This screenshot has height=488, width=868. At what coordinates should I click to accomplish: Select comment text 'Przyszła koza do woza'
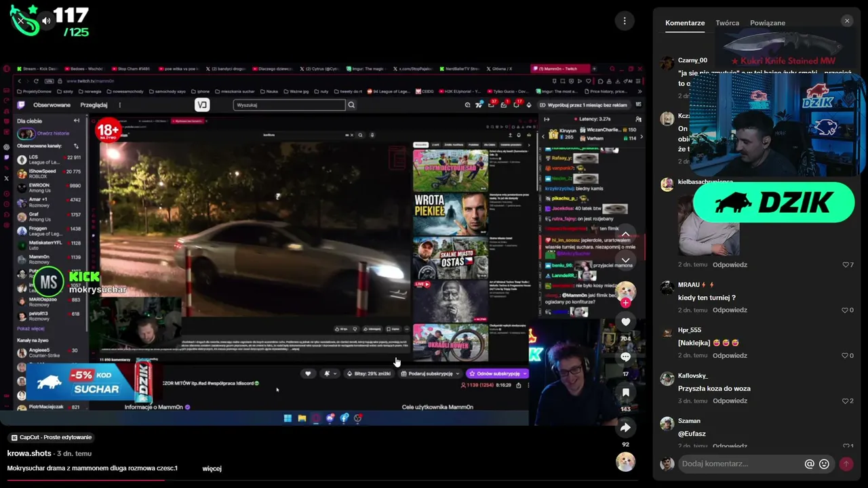714,388
